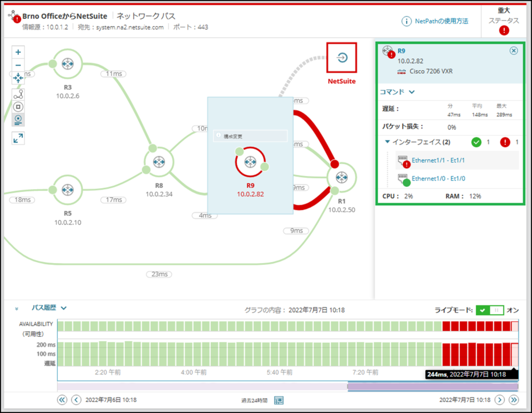Click the 23ms latency label on path

coord(159,274)
